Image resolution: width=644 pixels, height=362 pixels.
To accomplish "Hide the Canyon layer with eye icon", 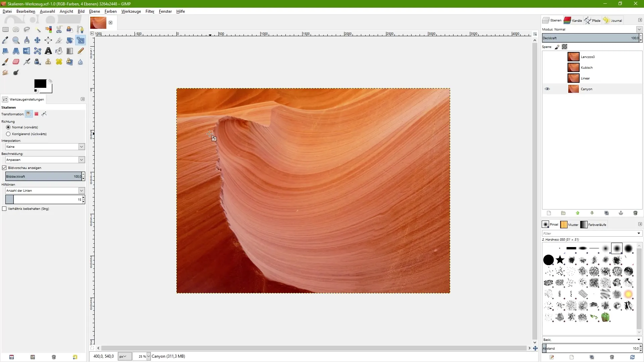I will (547, 89).
